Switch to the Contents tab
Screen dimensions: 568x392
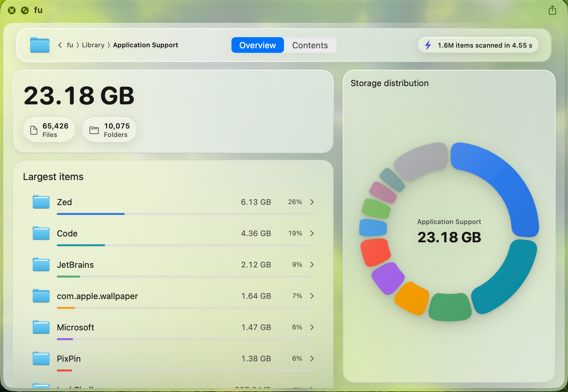[310, 45]
